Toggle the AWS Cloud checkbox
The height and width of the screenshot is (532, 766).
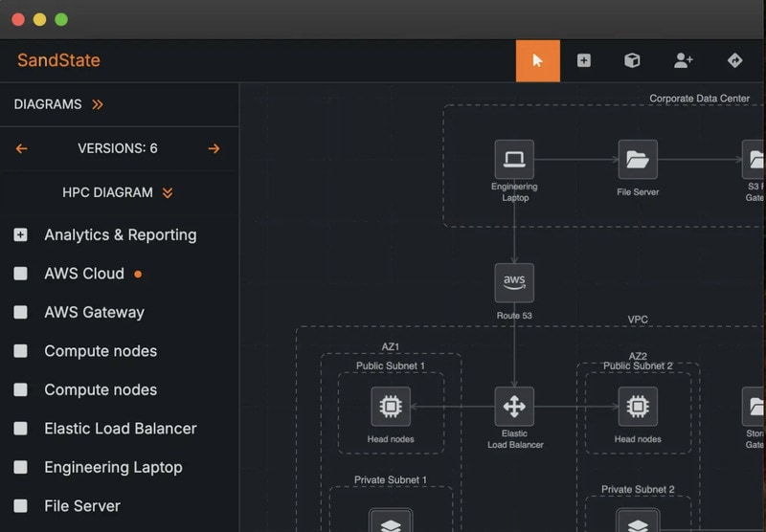tap(21, 274)
